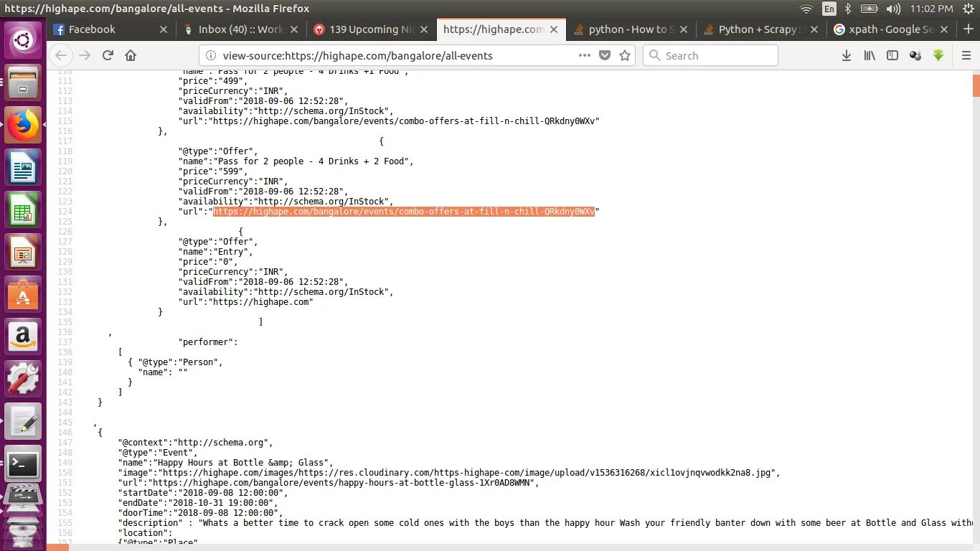Switch to the Inbox (40) tab
This screenshot has height=551, width=980.
[x=241, y=29]
